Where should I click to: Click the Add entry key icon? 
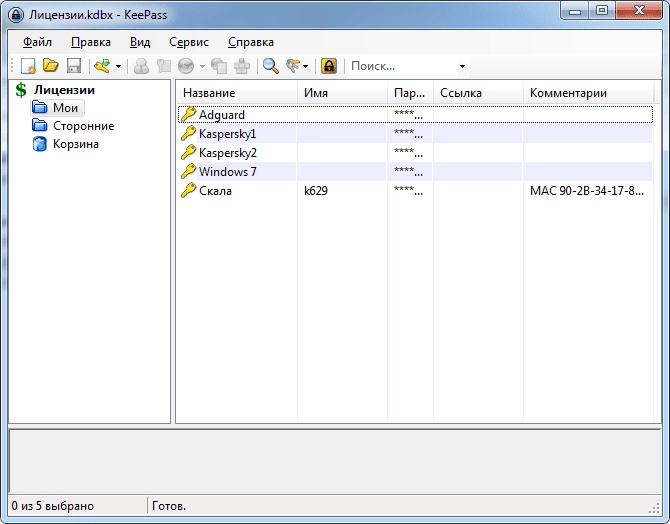click(103, 66)
